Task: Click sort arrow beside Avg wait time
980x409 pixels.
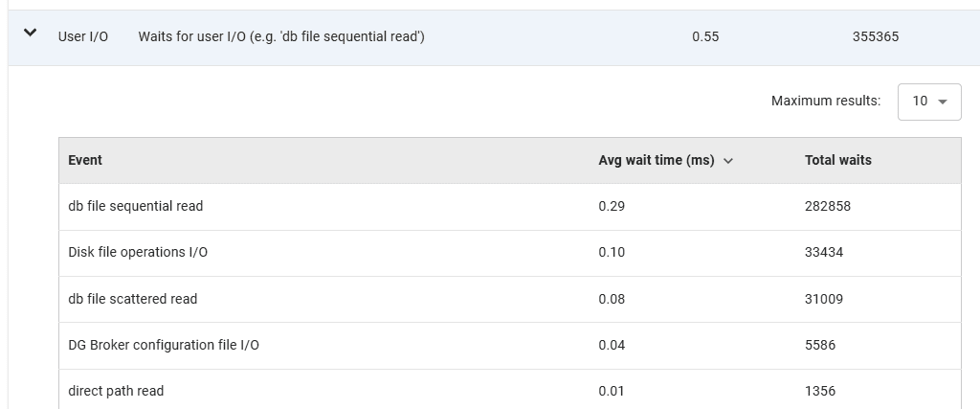Action: click(728, 161)
